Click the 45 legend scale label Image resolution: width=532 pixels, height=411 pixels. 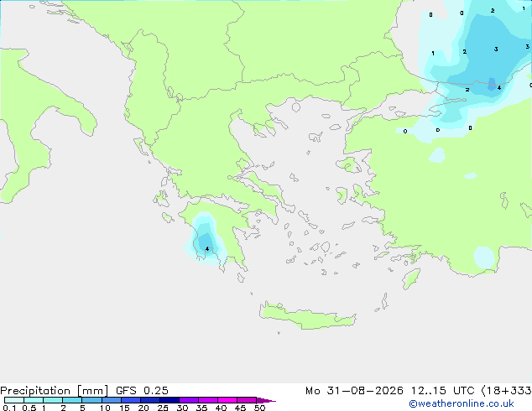[x=240, y=408]
